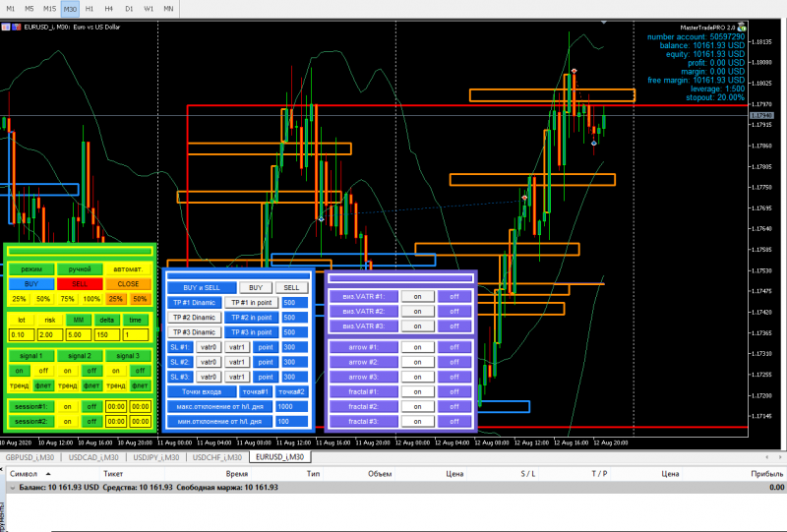This screenshot has width=787, height=532.
Task: Switch chart to M1 timeframe
Action: tap(11, 9)
